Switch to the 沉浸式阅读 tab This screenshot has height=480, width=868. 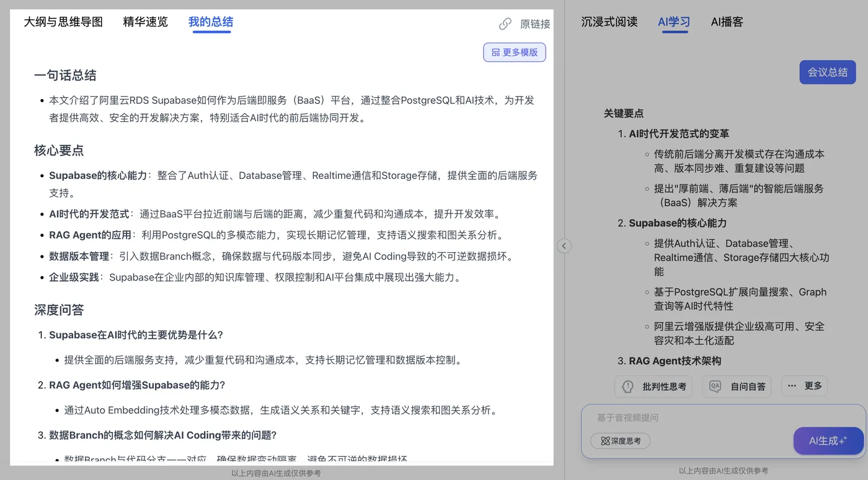(x=609, y=22)
